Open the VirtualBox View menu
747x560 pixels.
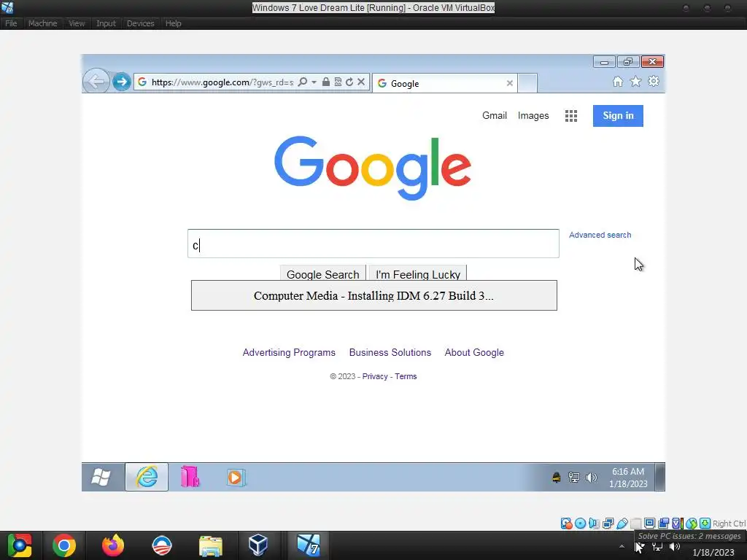[76, 23]
